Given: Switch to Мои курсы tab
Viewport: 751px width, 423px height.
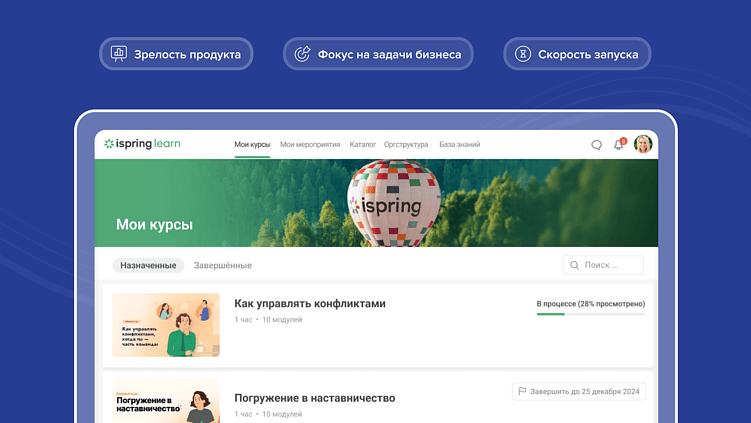Looking at the screenshot, I should click(x=252, y=145).
